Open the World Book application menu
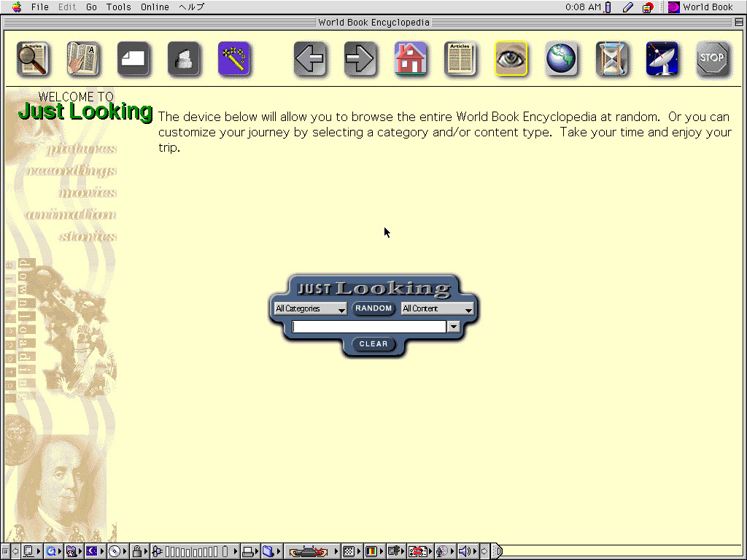Screen dimensions: 747x560 click(701, 7)
